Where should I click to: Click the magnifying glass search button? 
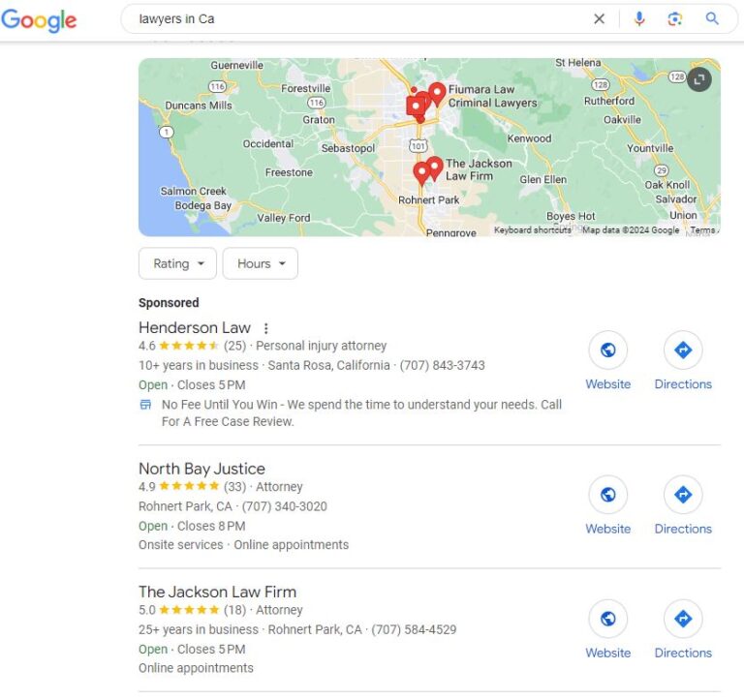click(x=712, y=18)
